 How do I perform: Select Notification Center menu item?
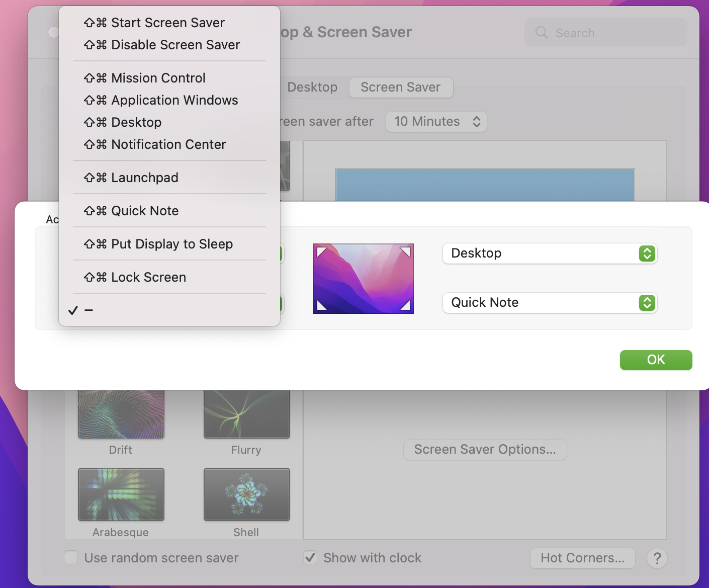(x=169, y=144)
